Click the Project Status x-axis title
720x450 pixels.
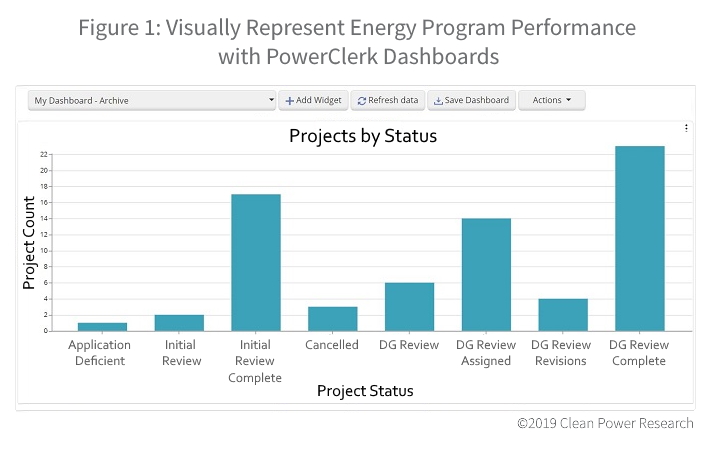coord(365,391)
